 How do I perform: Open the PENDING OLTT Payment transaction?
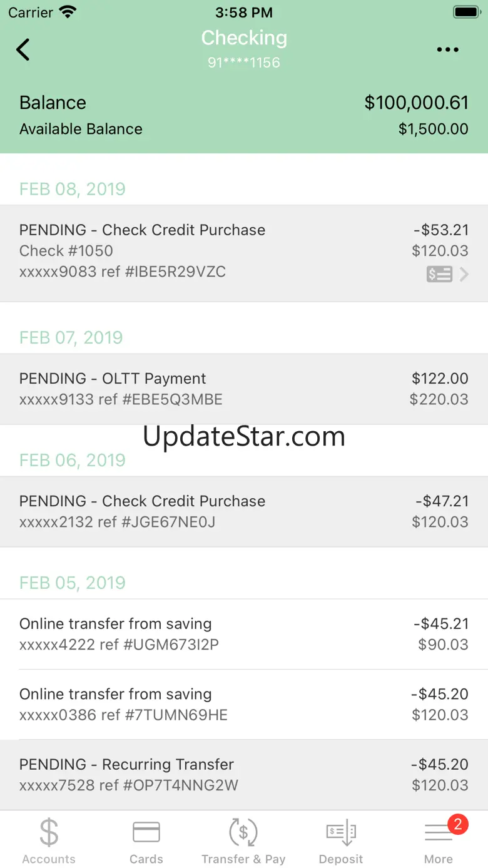[x=244, y=389]
